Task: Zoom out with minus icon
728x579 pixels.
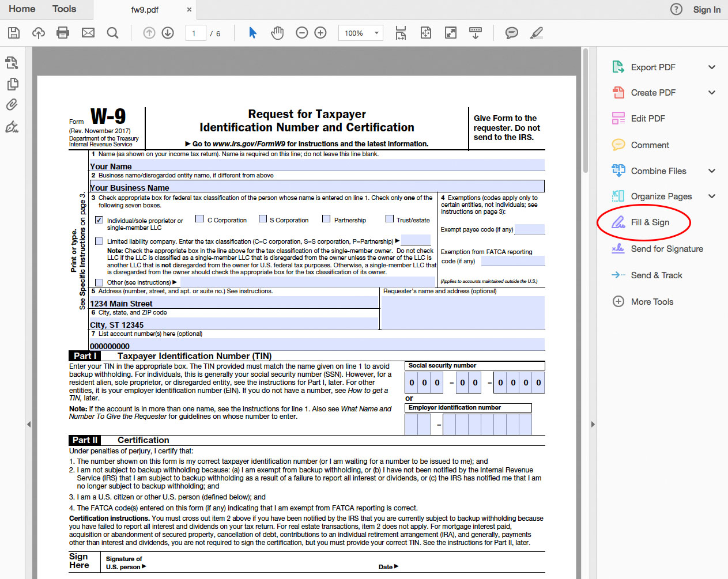Action: (x=302, y=33)
